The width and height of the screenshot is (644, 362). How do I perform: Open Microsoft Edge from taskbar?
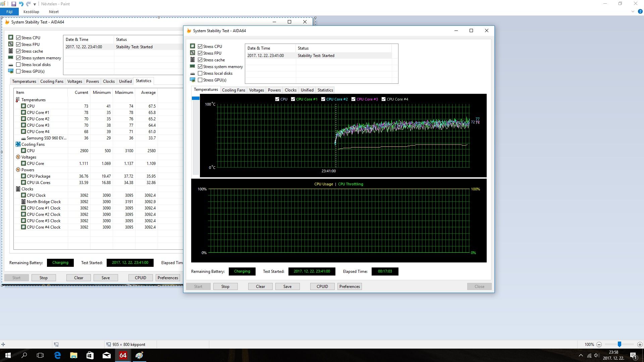point(57,355)
